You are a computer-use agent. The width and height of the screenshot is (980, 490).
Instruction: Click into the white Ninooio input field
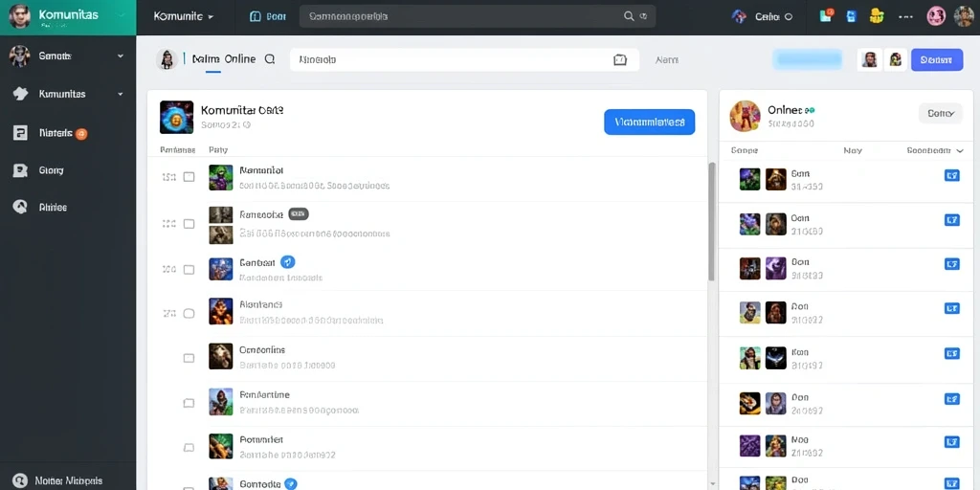(x=464, y=60)
